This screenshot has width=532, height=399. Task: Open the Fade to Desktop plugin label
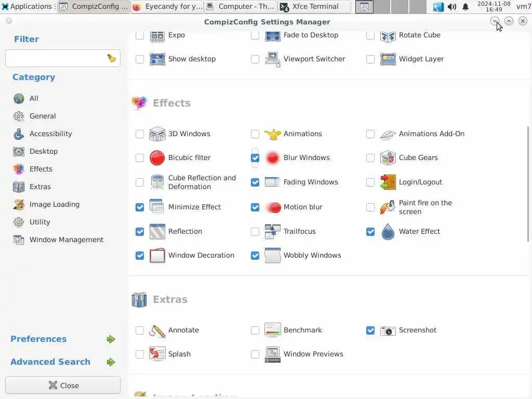[x=311, y=35]
